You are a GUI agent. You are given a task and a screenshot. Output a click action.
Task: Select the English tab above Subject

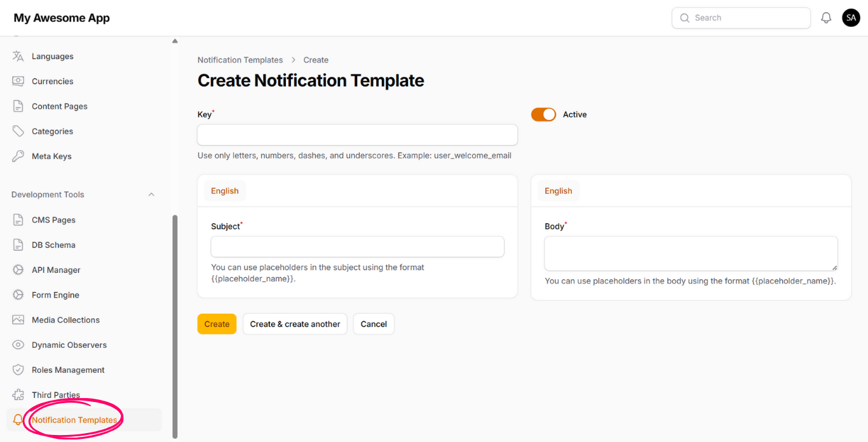coord(225,191)
